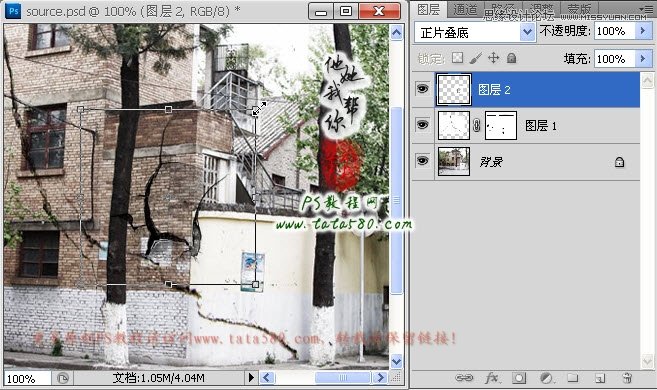Switch to the 图层 tab
This screenshot has width=657, height=390.
(429, 9)
